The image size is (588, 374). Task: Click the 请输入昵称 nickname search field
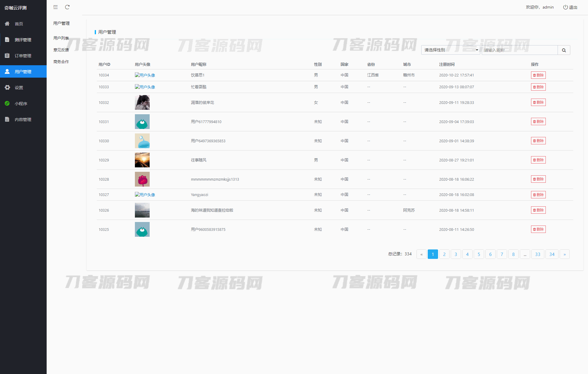(x=520, y=50)
